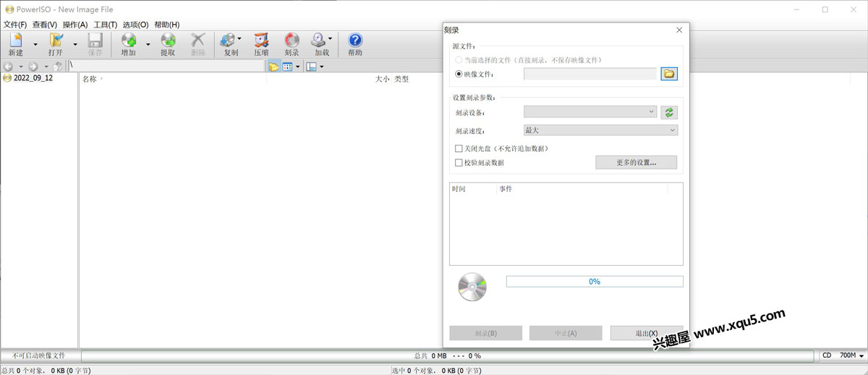
Task: Click the 退出(X) button
Action: pyautogui.click(x=646, y=333)
